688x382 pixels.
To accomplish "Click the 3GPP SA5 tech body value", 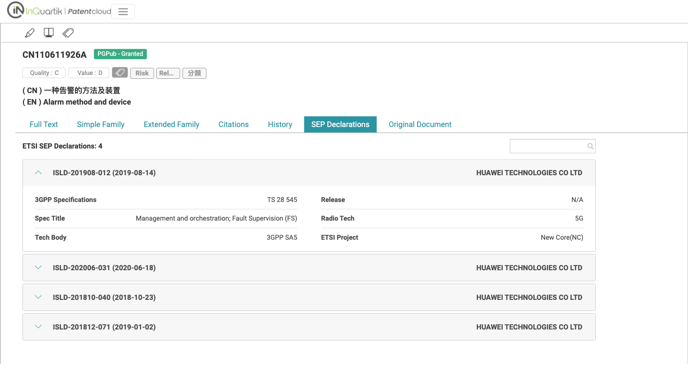I will pyautogui.click(x=282, y=237).
